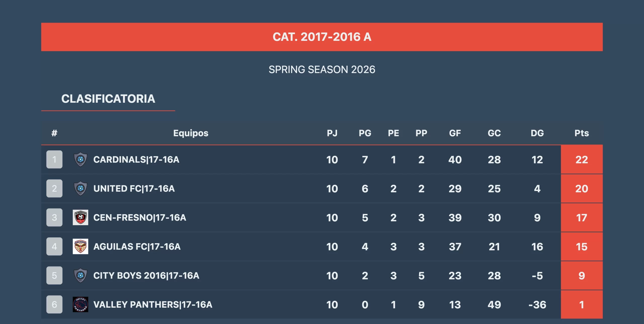Click the rank 1 position badge

(54, 159)
